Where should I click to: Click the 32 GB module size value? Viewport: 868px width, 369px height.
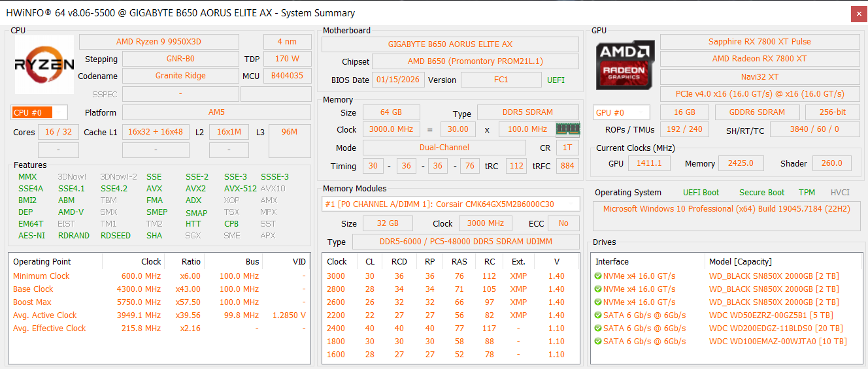click(389, 223)
